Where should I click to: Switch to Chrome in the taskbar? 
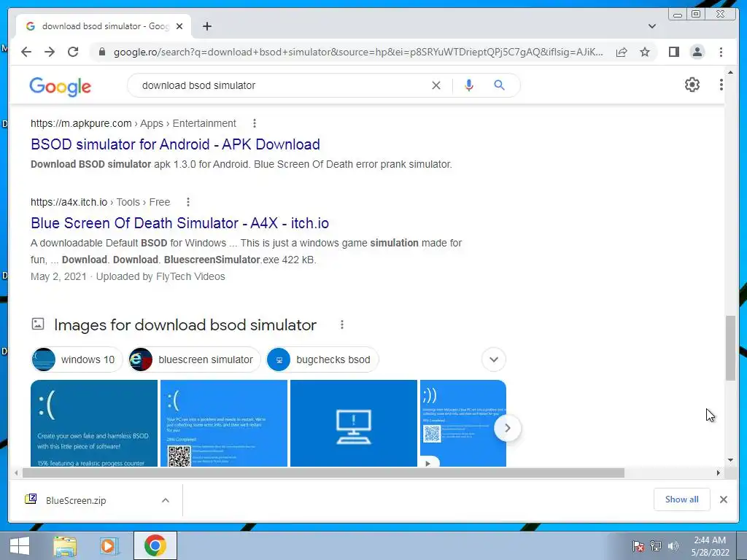coord(155,545)
